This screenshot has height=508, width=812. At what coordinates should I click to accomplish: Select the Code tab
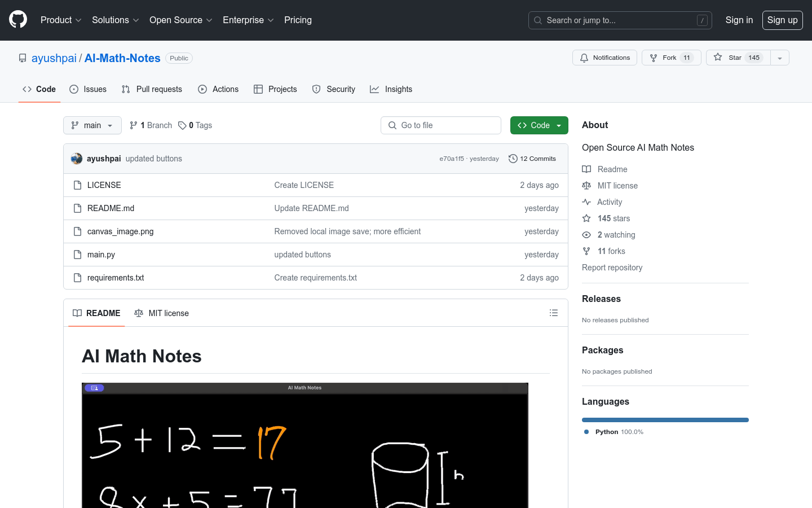[39, 89]
